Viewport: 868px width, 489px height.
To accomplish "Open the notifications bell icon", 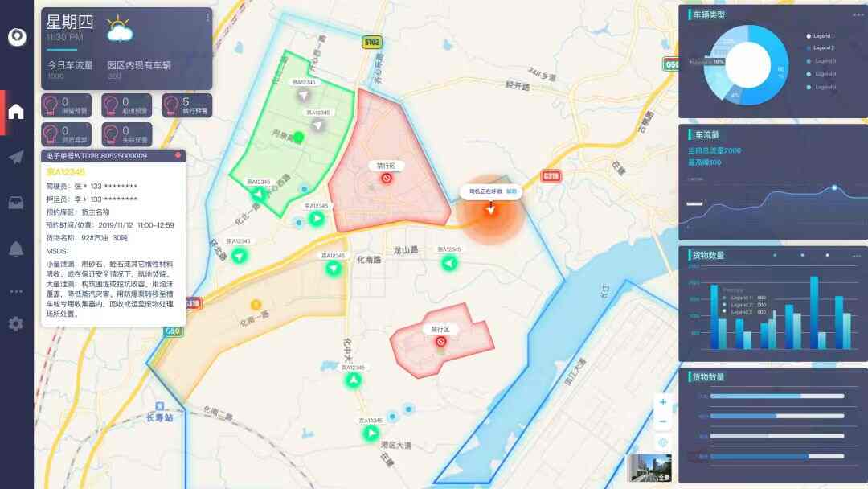I will click(x=16, y=249).
